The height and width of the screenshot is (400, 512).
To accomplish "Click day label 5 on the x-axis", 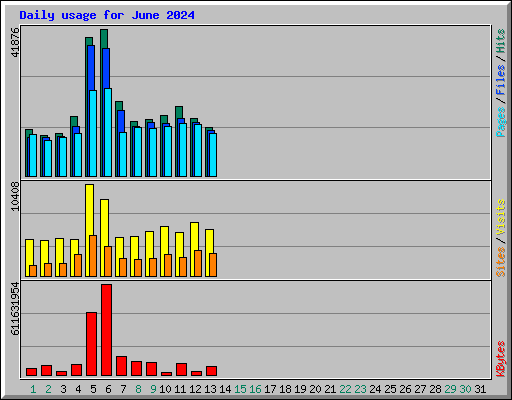I will tap(93, 389).
